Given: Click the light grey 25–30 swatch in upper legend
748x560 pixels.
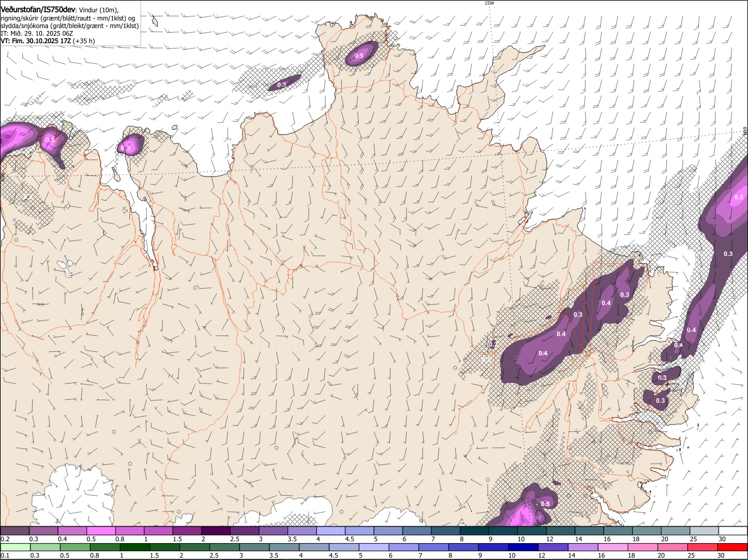Looking at the screenshot, I should coord(704,530).
